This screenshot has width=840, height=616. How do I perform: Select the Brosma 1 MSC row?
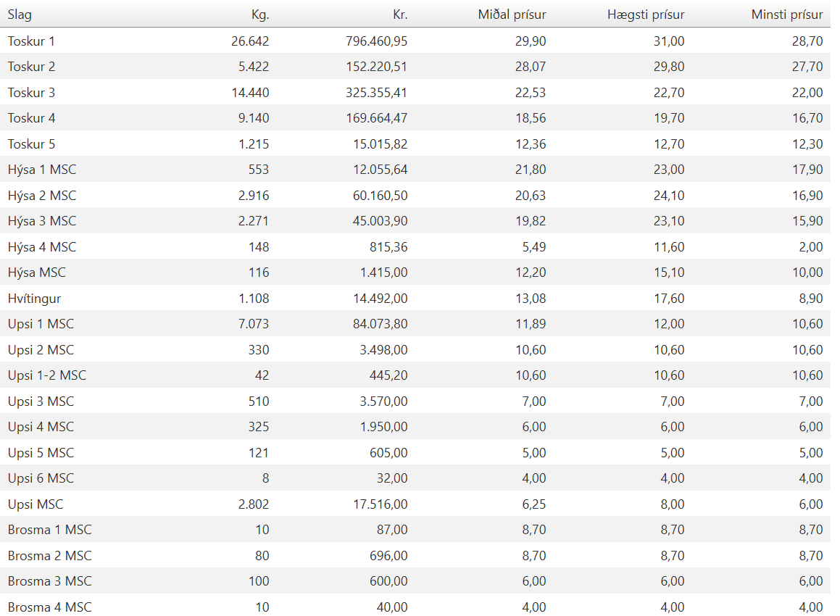click(x=415, y=530)
